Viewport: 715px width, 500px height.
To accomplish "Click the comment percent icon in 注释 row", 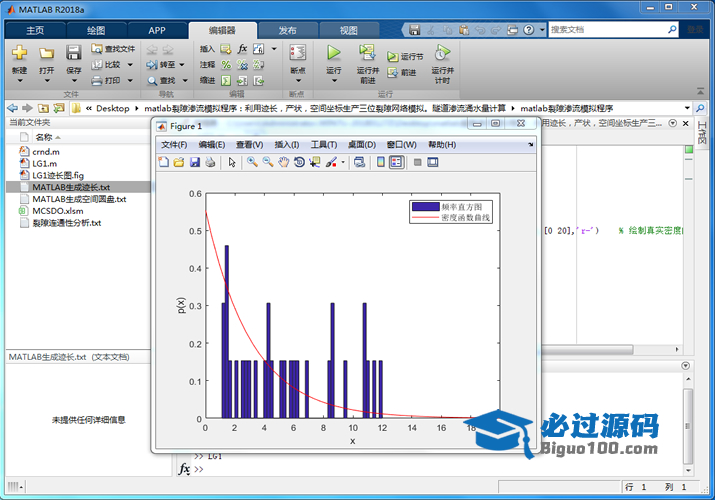I will (226, 65).
